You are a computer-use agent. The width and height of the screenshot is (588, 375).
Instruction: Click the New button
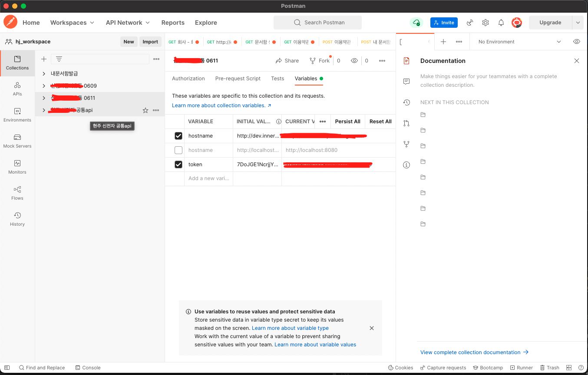click(x=129, y=42)
